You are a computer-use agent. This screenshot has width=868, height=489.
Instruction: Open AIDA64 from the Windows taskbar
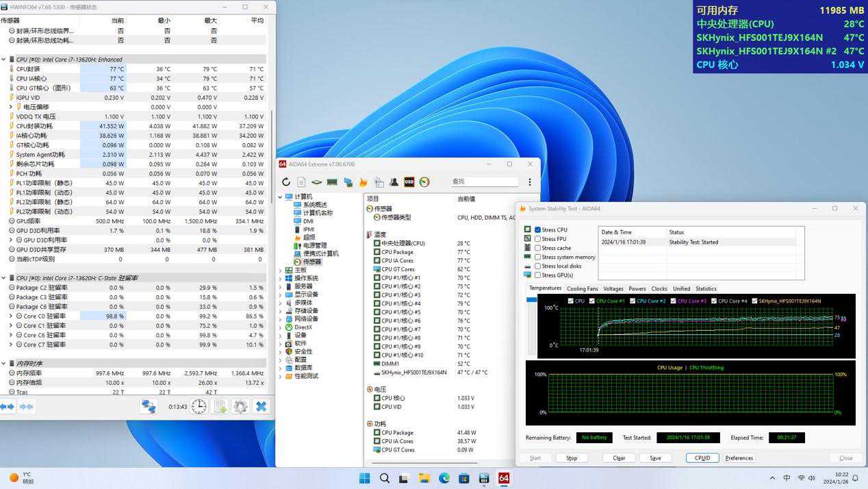pos(504,478)
